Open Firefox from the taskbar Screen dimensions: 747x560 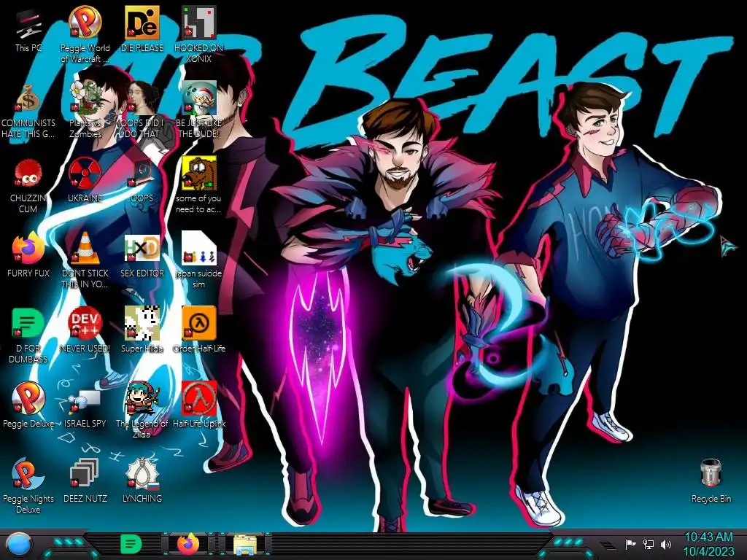pyautogui.click(x=189, y=544)
